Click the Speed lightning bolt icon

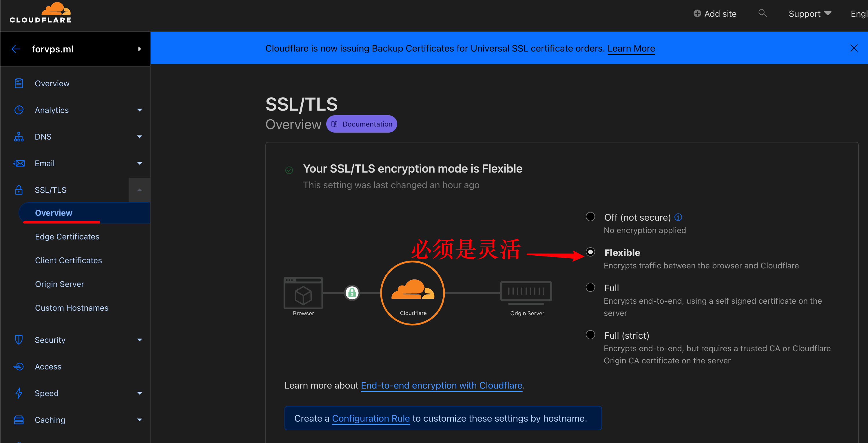point(19,393)
